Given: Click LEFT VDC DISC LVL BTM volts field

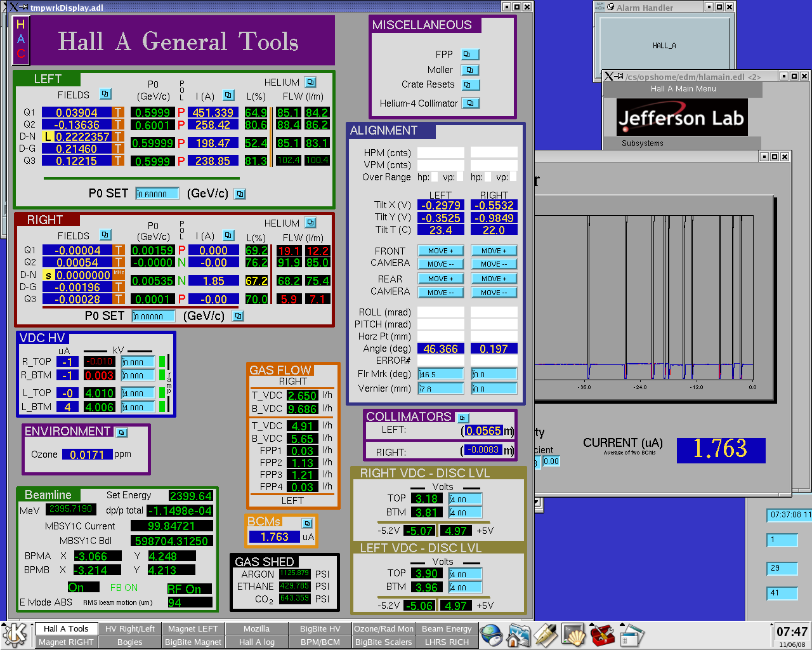Looking at the screenshot, I should (x=465, y=587).
